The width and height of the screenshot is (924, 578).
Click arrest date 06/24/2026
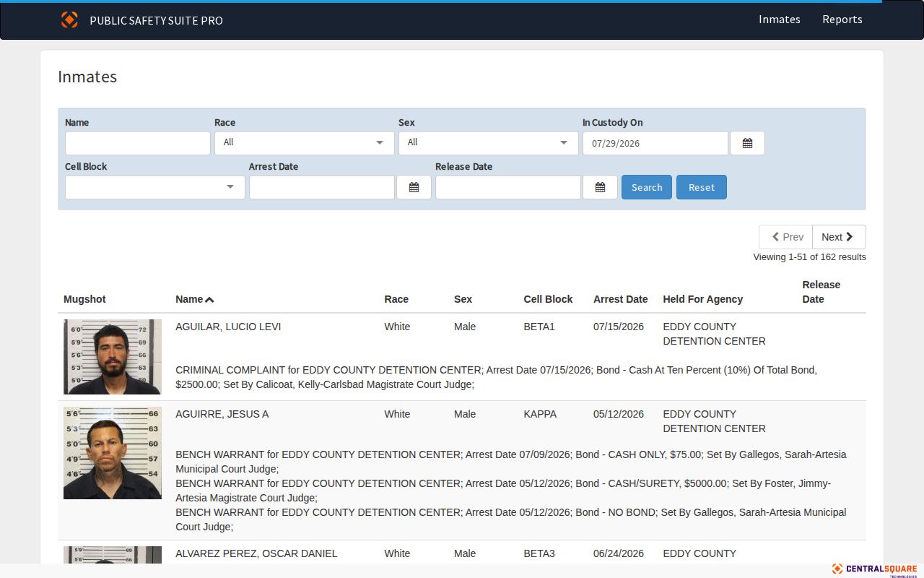(619, 553)
